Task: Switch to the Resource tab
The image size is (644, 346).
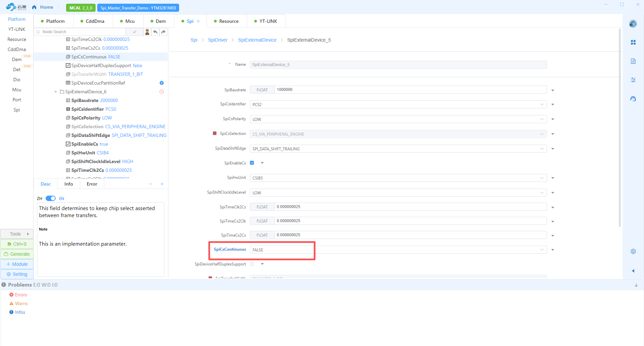Action: [227, 21]
